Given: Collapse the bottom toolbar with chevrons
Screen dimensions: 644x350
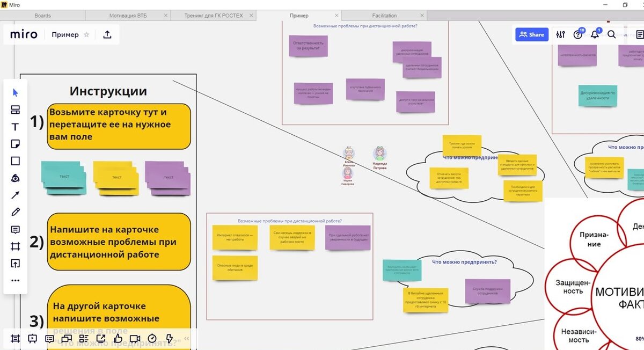Looking at the screenshot, I should pos(187,339).
